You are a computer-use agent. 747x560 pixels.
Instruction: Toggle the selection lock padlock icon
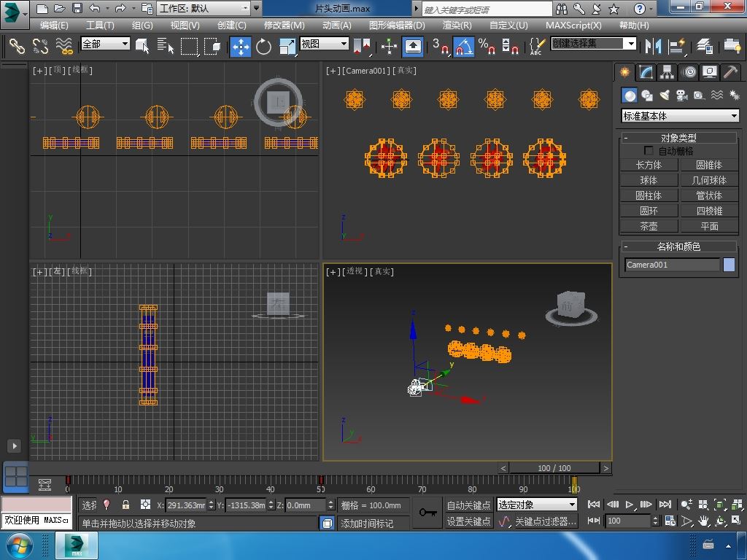[125, 505]
